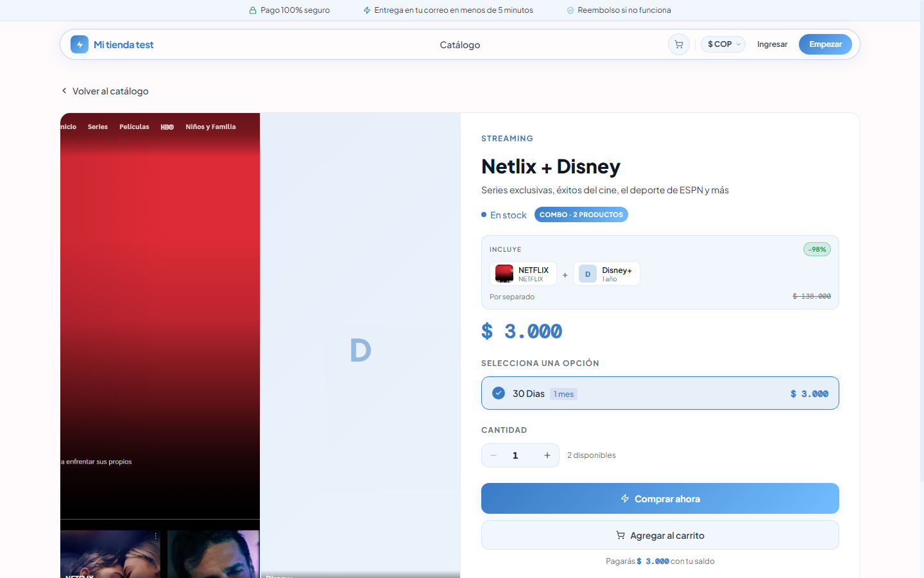Click the Series tab in Netflix preview
Image resolution: width=924 pixels, height=578 pixels.
pos(98,127)
